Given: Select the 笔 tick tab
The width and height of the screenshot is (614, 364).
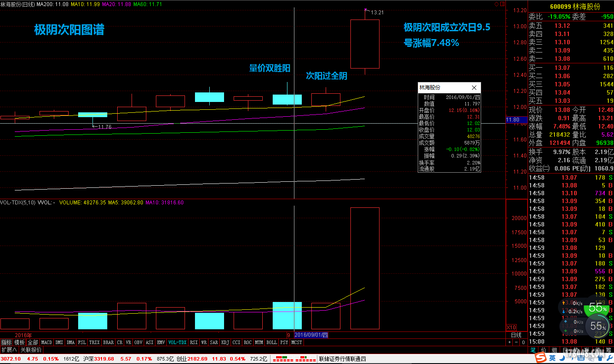Looking at the screenshot, I should [x=533, y=350].
